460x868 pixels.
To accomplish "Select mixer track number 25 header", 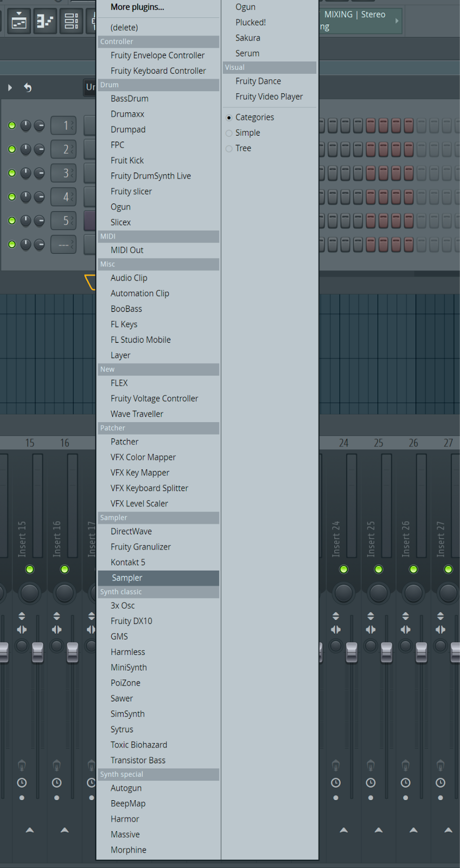I will pyautogui.click(x=379, y=443).
